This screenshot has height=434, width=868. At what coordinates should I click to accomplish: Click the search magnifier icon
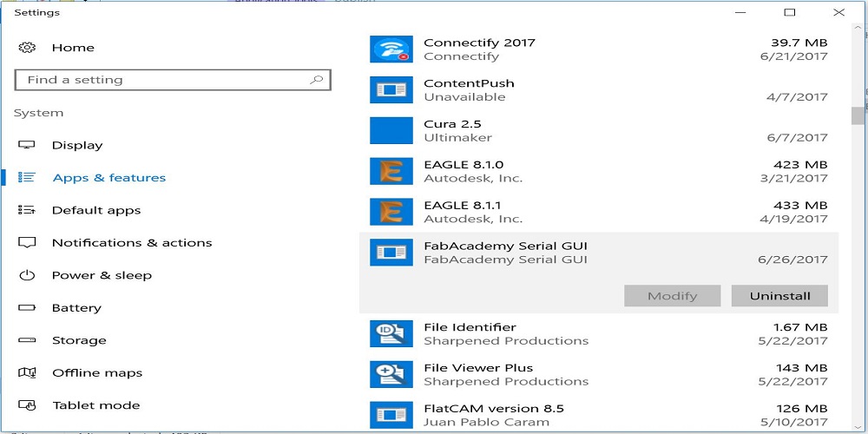[317, 80]
